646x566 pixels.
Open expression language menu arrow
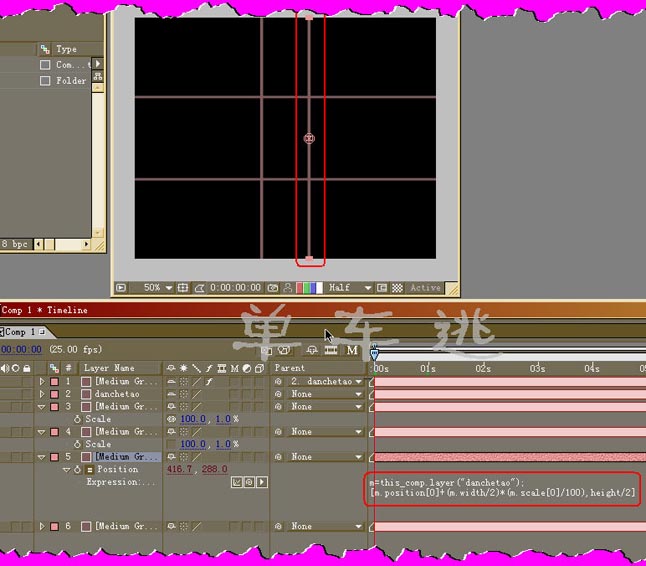(x=262, y=482)
